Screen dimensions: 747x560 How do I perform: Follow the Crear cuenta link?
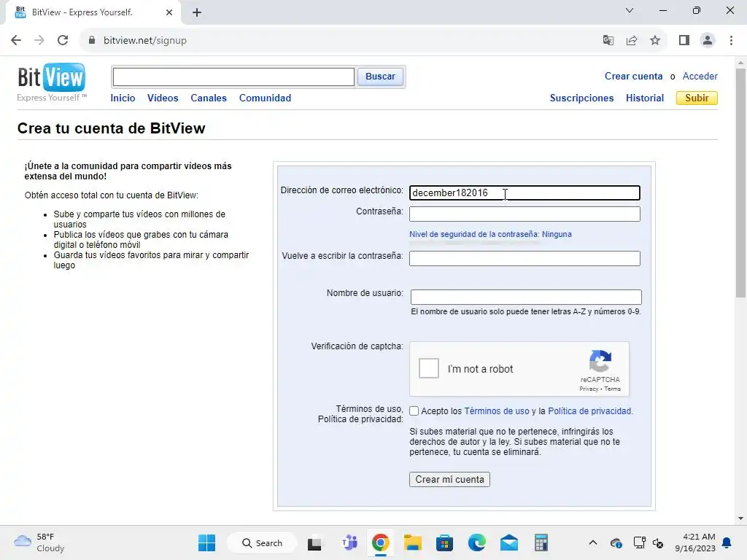[x=633, y=76]
